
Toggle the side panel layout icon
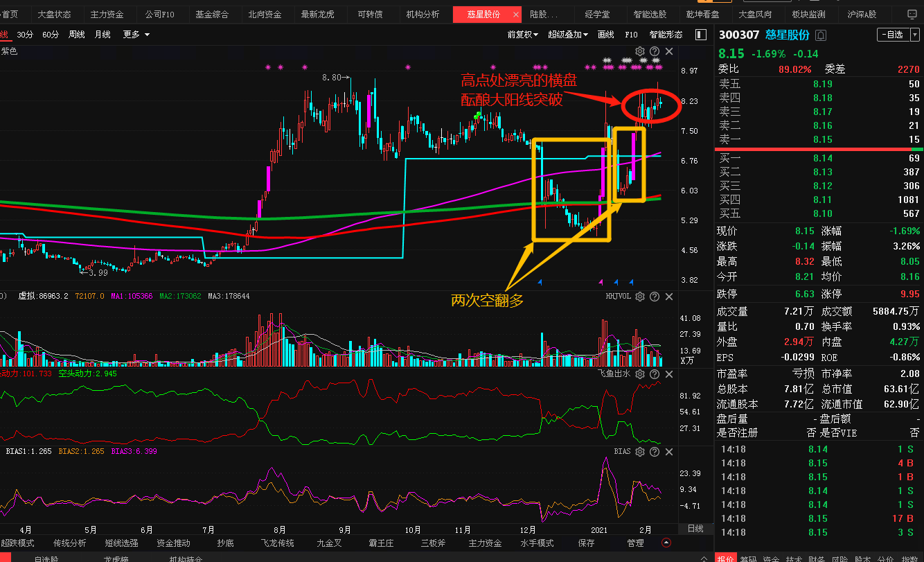click(701, 35)
